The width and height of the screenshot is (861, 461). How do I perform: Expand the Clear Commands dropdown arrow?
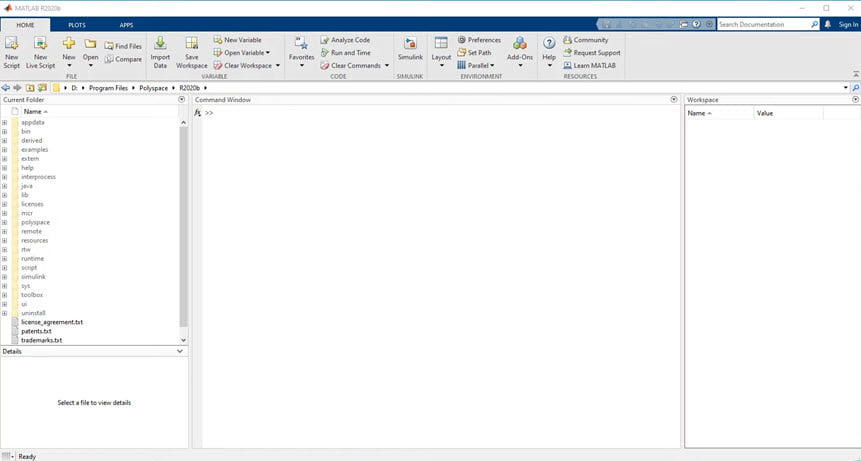pos(387,65)
